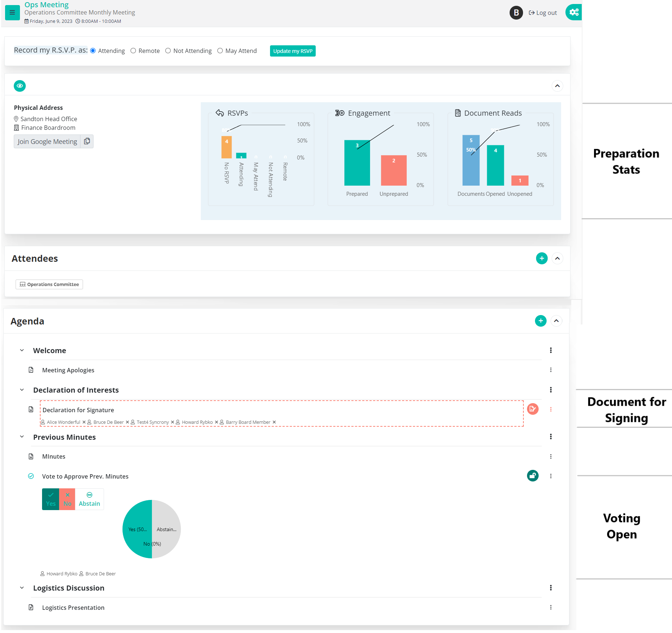
Task: Open the Logistics Presentation document
Action: pyautogui.click(x=73, y=608)
